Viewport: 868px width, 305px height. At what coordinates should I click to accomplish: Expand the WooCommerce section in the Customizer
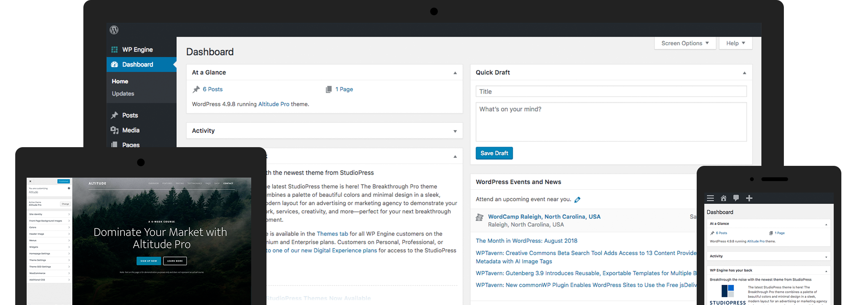click(x=49, y=273)
